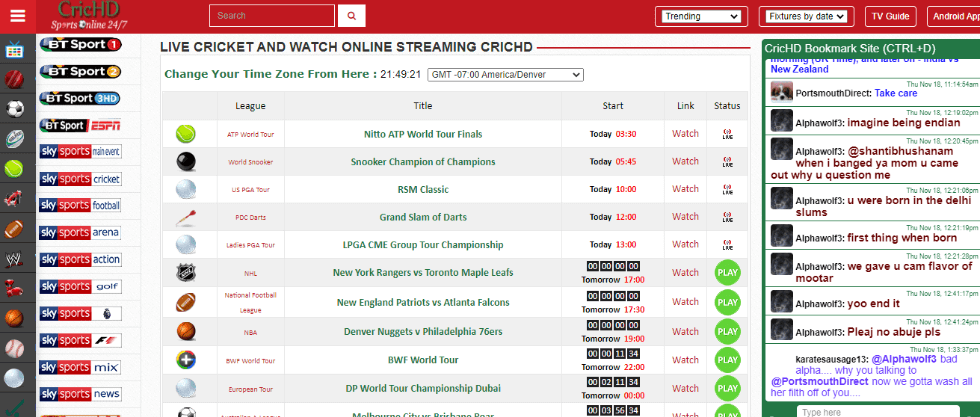Click PLAY button for Patriots vs Falcons
The width and height of the screenshot is (980, 417).
728,302
